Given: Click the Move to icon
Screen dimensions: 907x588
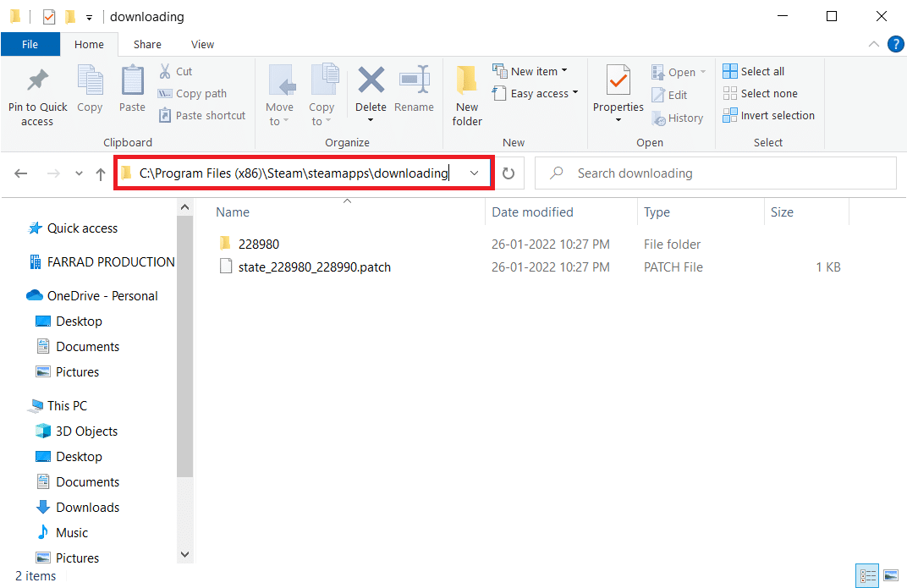Looking at the screenshot, I should 281,80.
